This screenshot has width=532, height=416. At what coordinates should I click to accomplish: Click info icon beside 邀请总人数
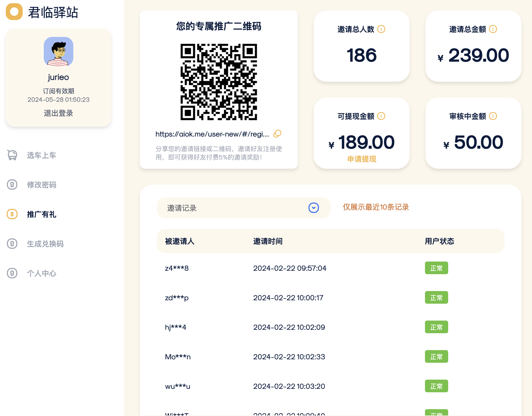point(381,29)
